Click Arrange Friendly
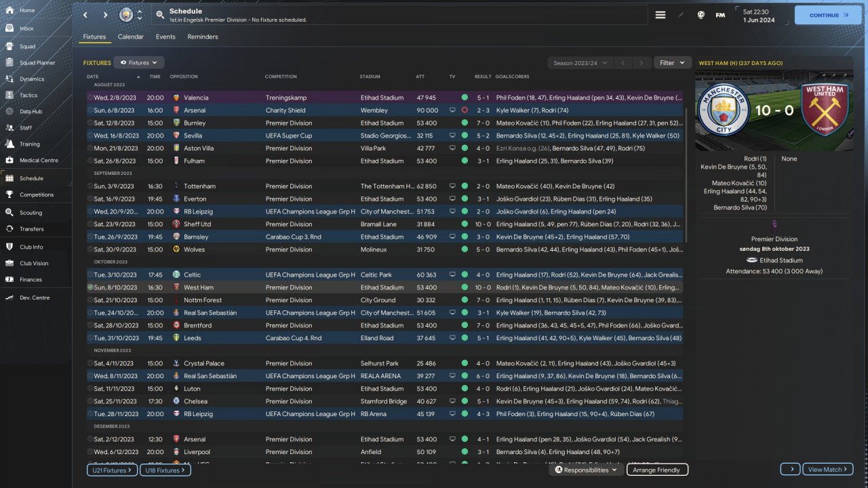 coord(657,470)
